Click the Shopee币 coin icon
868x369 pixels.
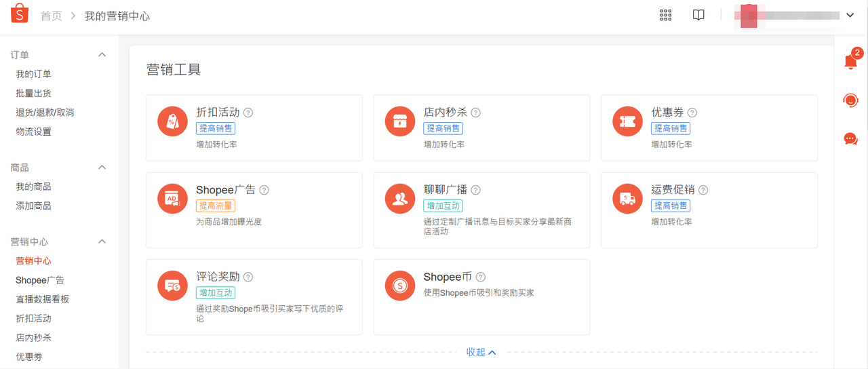coord(400,286)
